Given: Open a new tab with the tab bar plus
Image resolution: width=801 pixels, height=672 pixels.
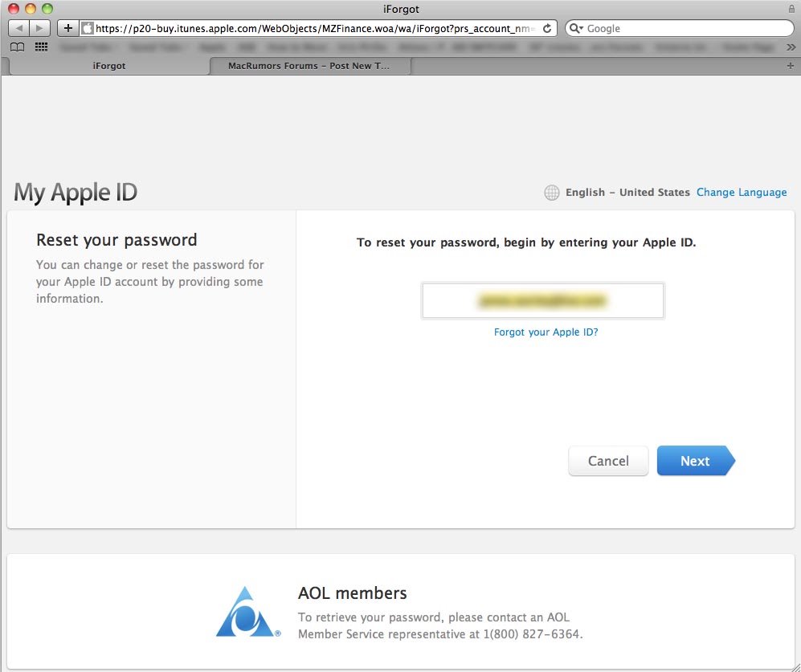Looking at the screenshot, I should (791, 65).
